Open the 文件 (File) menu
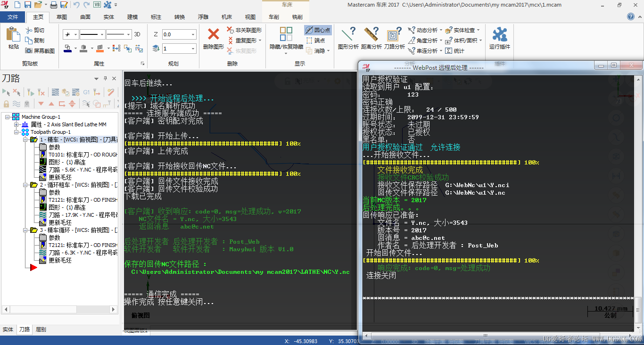The width and height of the screenshot is (644, 345). point(13,17)
